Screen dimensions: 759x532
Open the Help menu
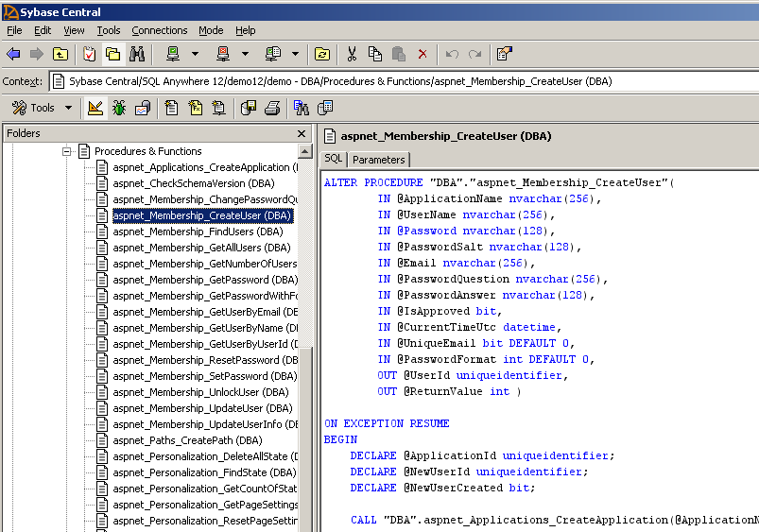pos(246,30)
